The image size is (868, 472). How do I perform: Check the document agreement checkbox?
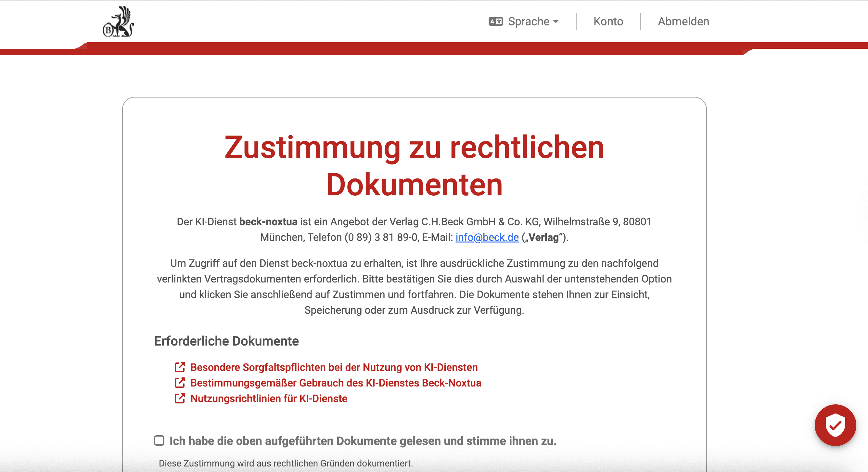point(159,441)
